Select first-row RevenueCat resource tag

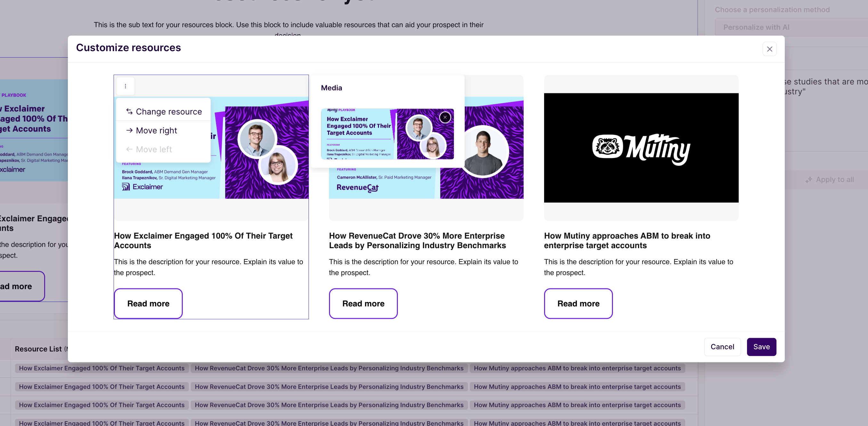click(x=329, y=368)
